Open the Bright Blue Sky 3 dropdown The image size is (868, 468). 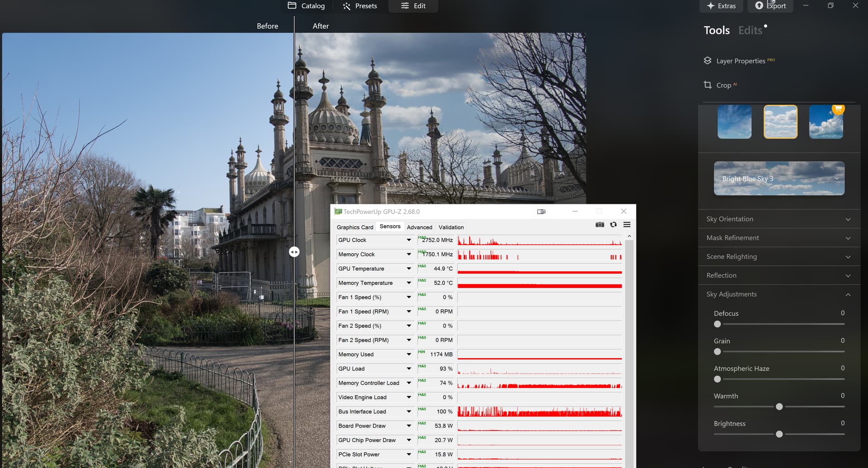click(778, 179)
